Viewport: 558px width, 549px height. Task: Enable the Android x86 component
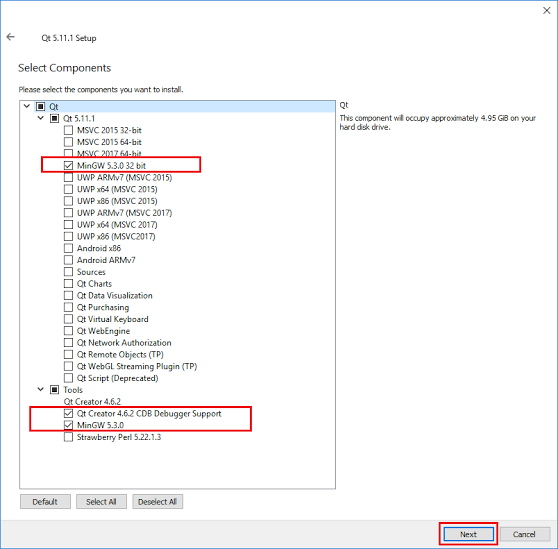[68, 248]
